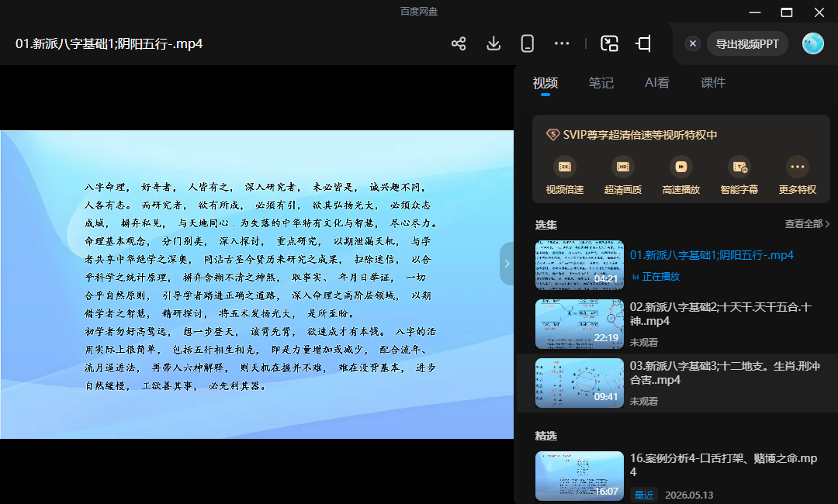
Task: Open title 16.案例分析4-口舌打架、赌博之命.mp4
Action: pyautogui.click(x=723, y=465)
